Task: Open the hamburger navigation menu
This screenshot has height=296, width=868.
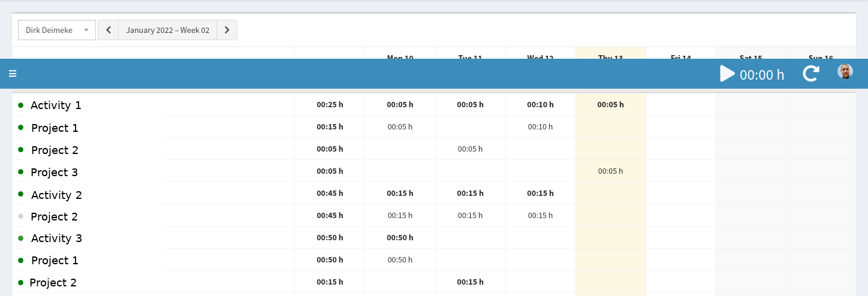Action: point(13,74)
